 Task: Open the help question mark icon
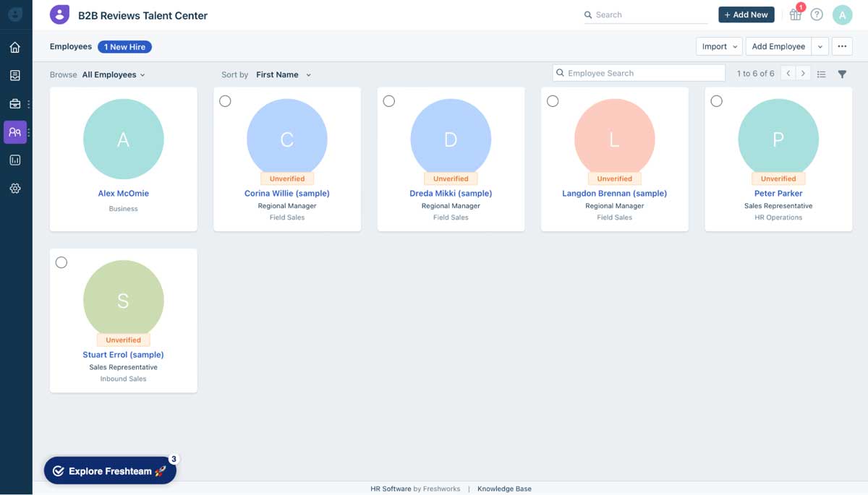point(817,14)
